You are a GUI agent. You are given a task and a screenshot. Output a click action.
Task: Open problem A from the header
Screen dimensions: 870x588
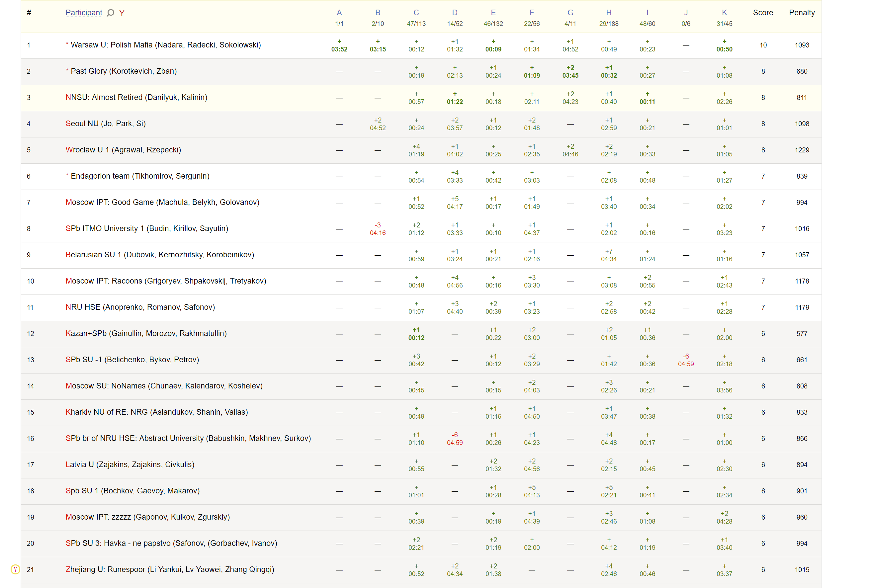[339, 13]
